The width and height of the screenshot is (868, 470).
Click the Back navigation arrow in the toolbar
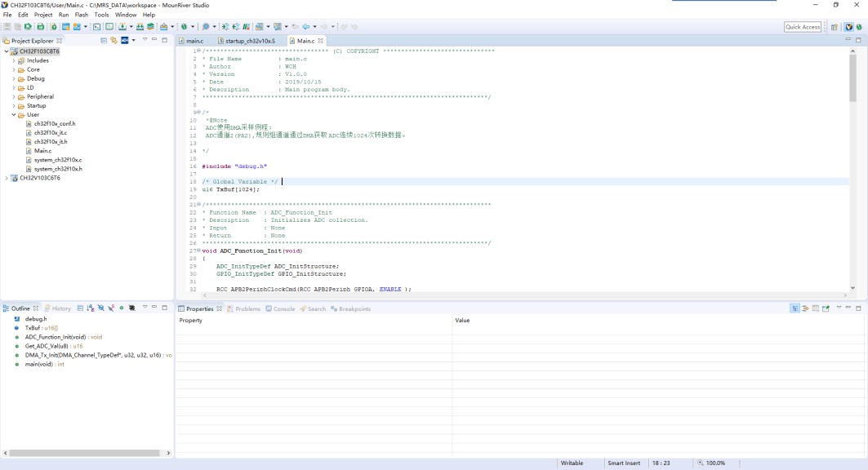click(x=306, y=27)
